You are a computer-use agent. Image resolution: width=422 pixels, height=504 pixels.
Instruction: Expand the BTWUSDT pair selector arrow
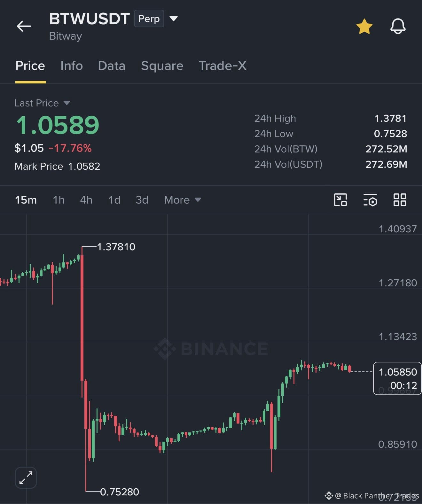pos(174,19)
